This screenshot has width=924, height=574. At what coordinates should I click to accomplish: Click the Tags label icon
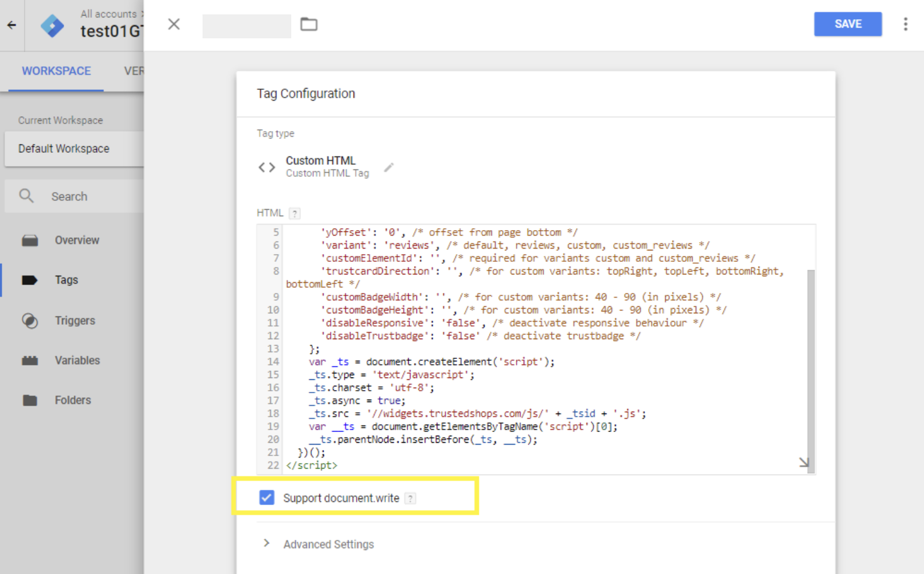pos(30,280)
